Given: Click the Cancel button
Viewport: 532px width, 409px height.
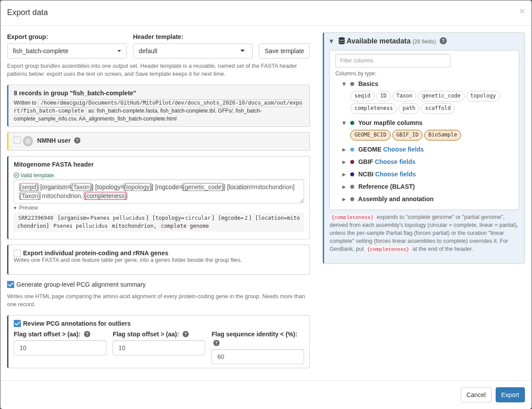Looking at the screenshot, I should 476,395.
